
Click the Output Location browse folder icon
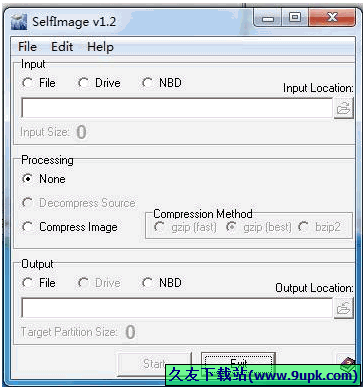coord(343,308)
